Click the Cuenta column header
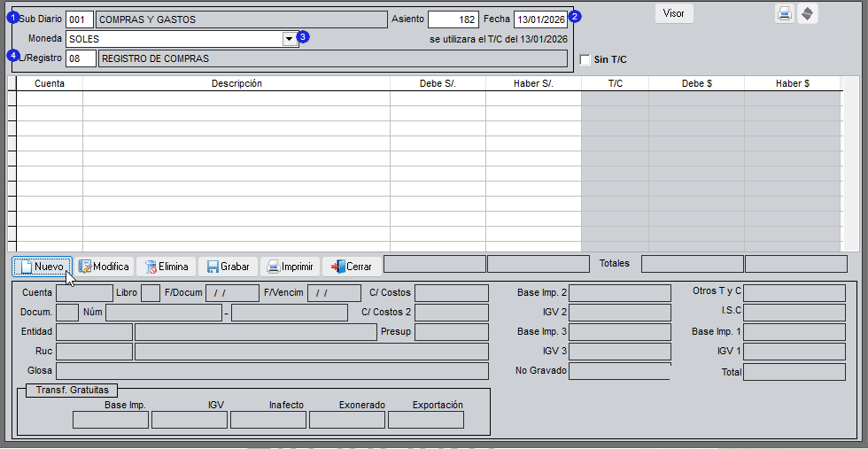 coord(50,83)
